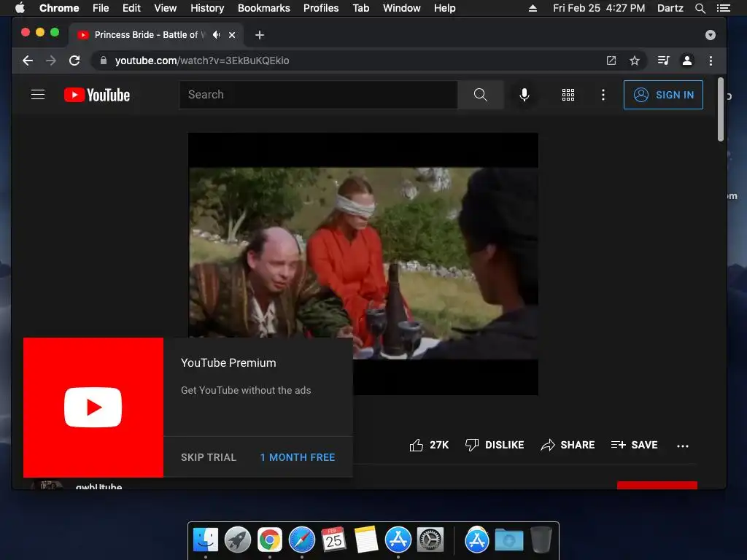Click SAVE to add to playlist
The image size is (747, 560).
(x=634, y=445)
